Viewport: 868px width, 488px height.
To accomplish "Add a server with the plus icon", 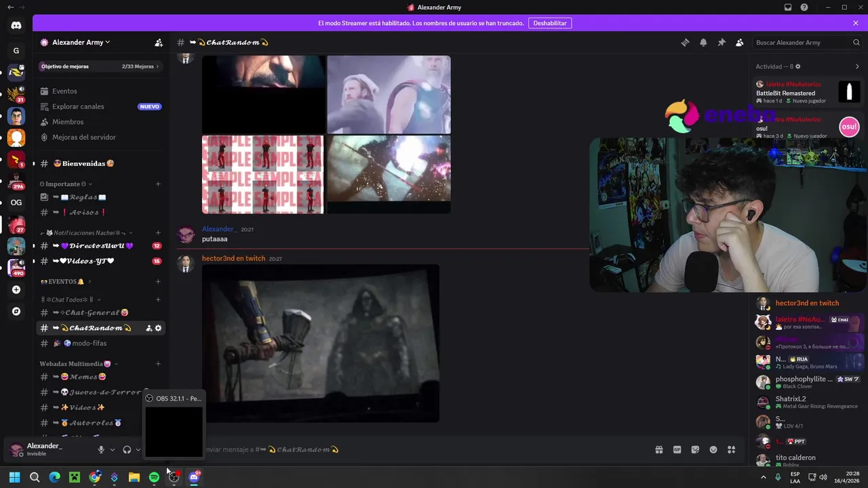I will pos(16,289).
